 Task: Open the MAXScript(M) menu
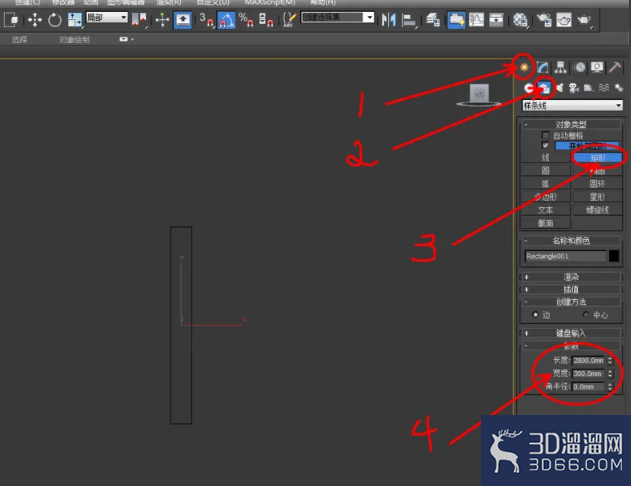(270, 2)
